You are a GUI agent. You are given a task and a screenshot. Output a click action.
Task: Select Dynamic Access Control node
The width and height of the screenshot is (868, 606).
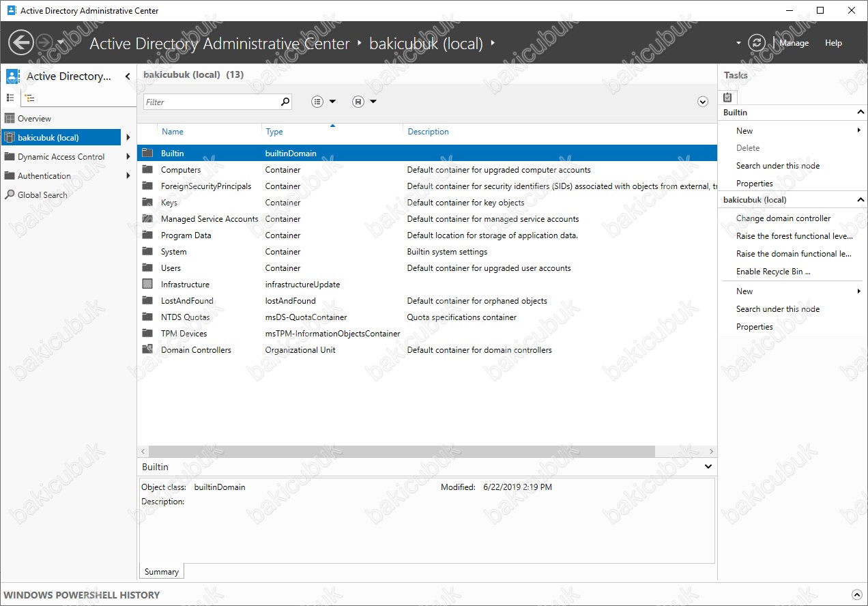click(61, 157)
